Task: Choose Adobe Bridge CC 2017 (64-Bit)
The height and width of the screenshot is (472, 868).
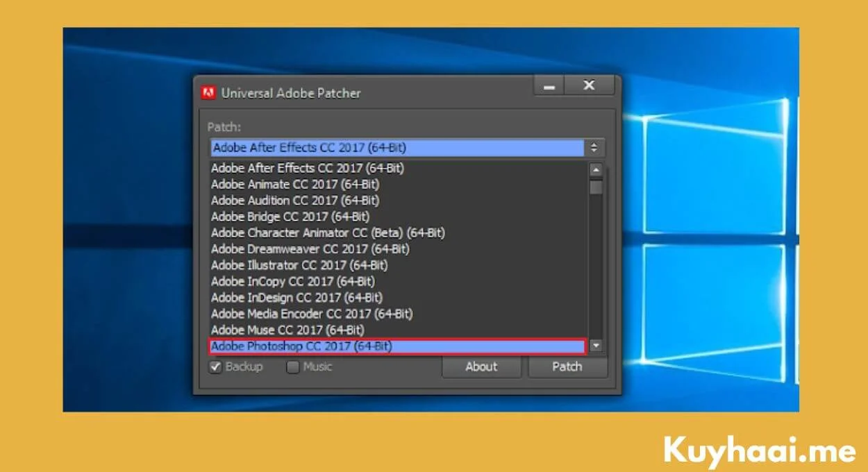Action: click(399, 217)
